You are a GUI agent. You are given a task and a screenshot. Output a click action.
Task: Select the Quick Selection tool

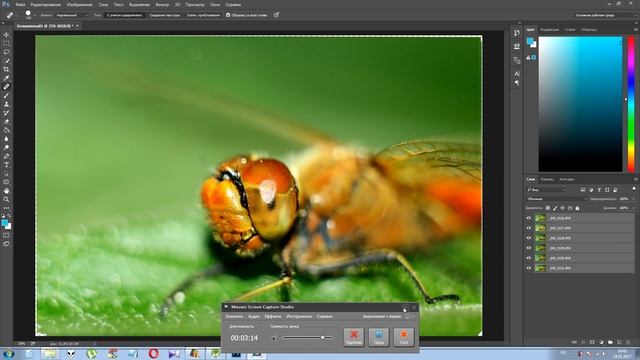(6, 61)
